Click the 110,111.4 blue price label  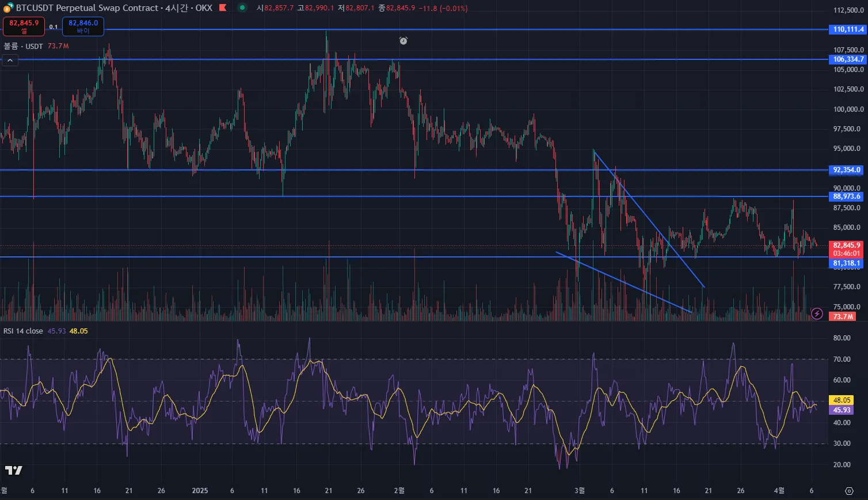point(847,29)
